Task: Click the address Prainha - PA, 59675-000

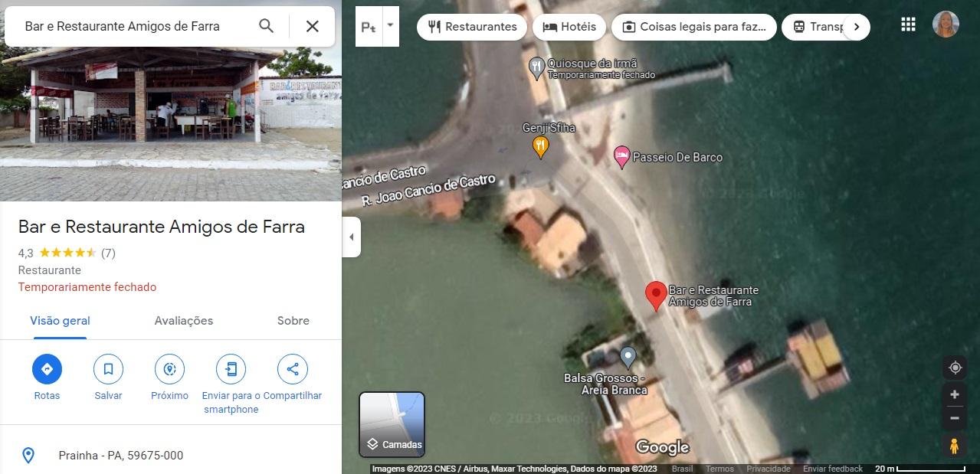Action: [x=121, y=456]
